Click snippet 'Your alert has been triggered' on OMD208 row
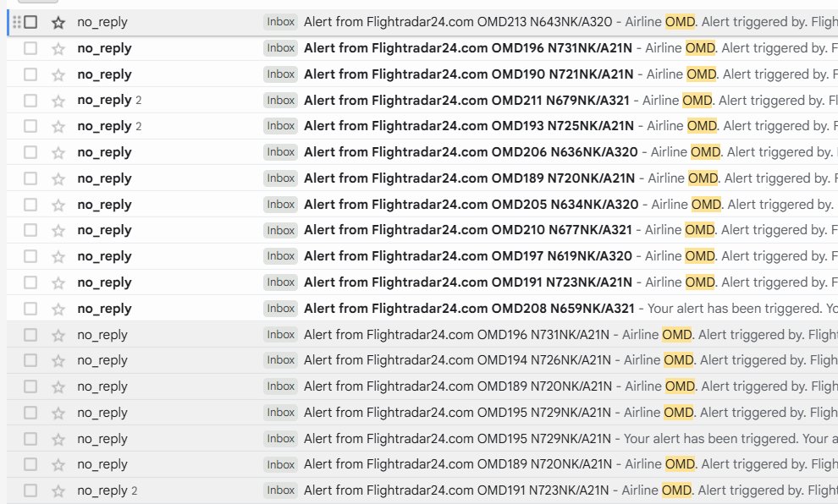This screenshot has width=838, height=504. [x=735, y=309]
